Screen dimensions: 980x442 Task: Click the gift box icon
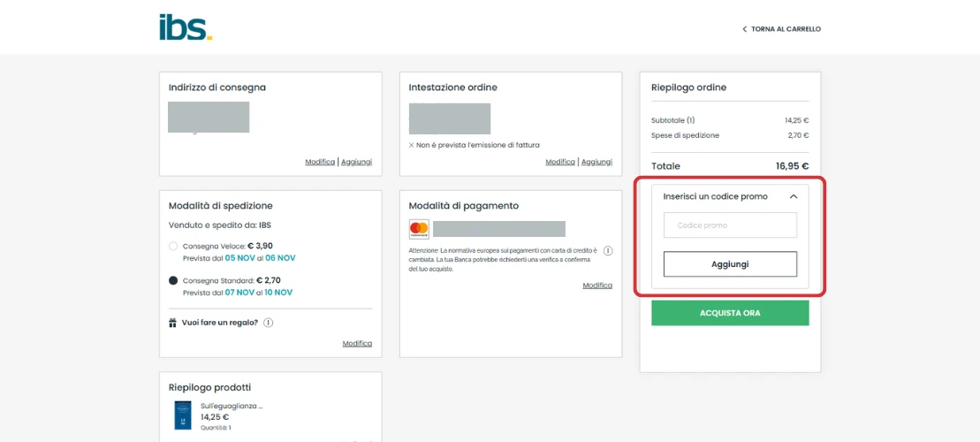[x=173, y=324]
